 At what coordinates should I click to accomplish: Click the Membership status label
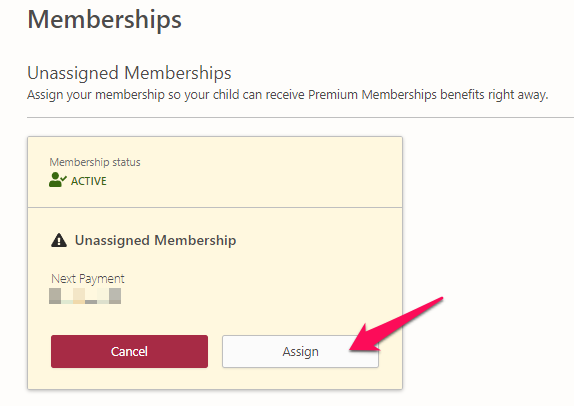[95, 162]
